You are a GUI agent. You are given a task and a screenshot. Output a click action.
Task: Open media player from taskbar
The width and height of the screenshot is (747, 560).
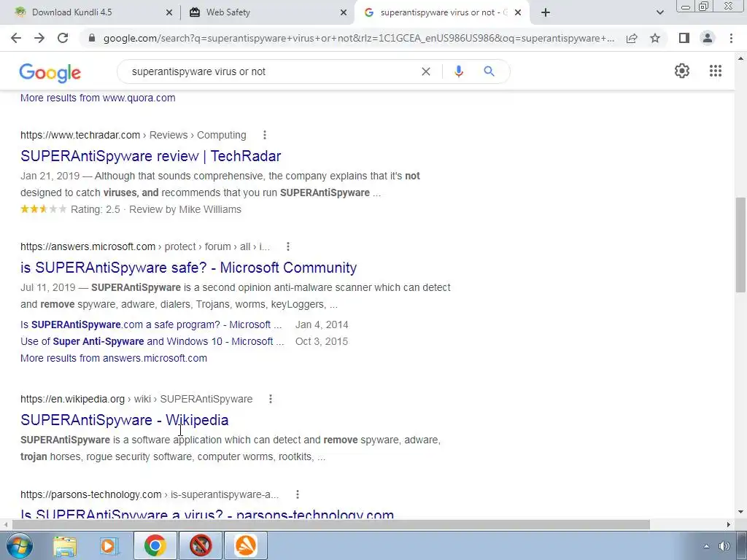coord(109,545)
